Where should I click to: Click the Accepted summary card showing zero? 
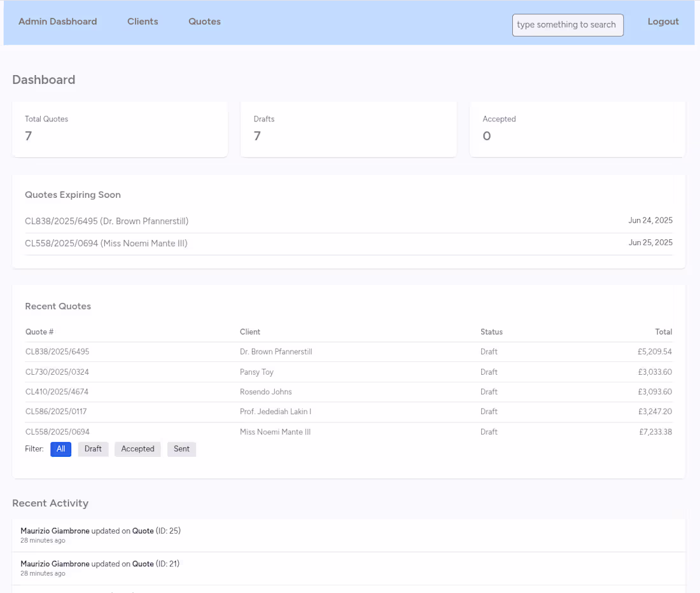(577, 129)
